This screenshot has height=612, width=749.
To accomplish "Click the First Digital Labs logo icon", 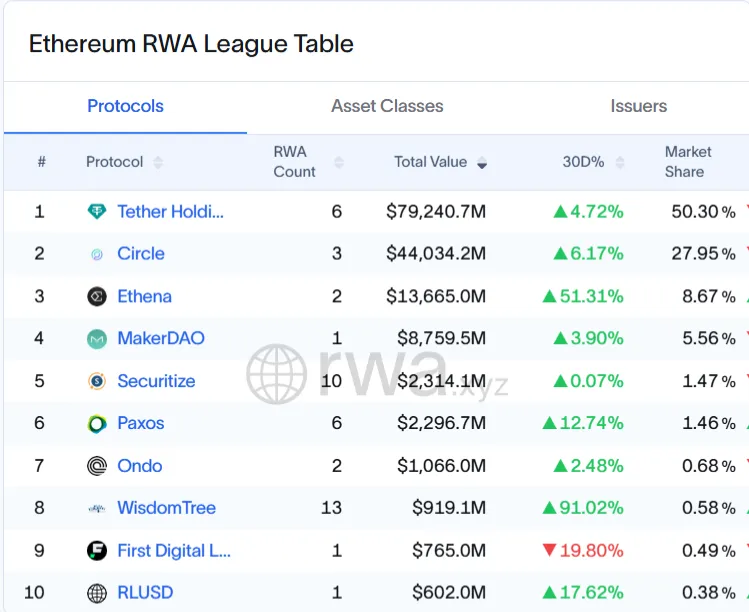I will click(97, 551).
